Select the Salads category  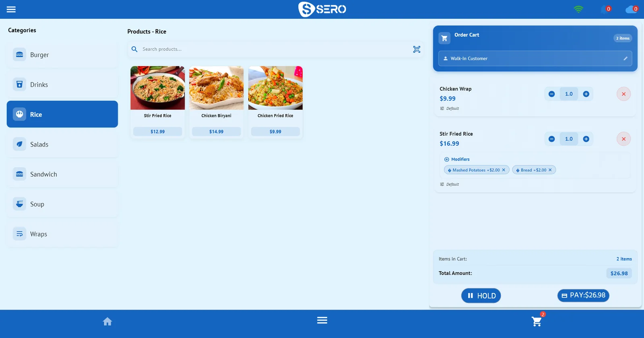point(62,144)
